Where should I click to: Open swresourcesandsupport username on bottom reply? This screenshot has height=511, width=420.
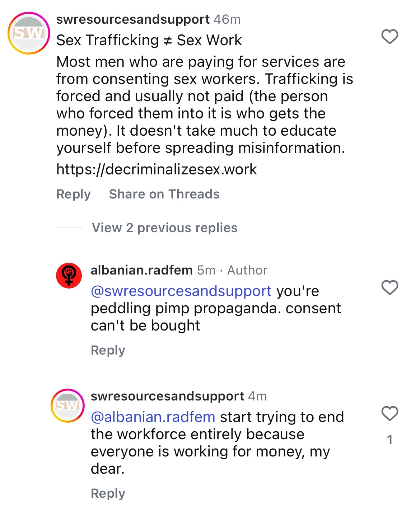(167, 396)
